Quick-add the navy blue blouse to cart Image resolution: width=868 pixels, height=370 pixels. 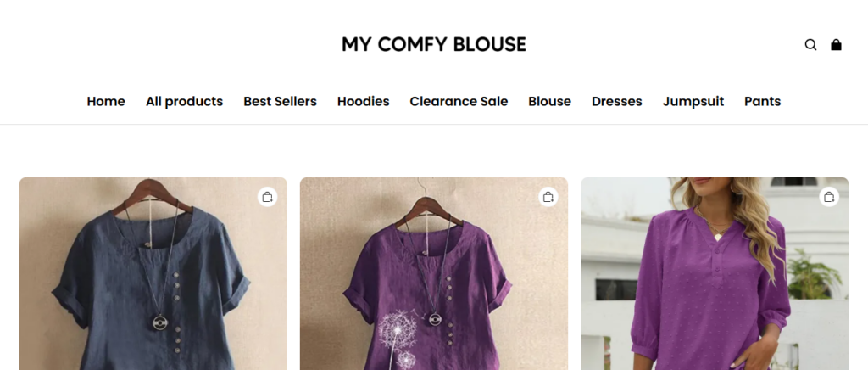tap(267, 198)
